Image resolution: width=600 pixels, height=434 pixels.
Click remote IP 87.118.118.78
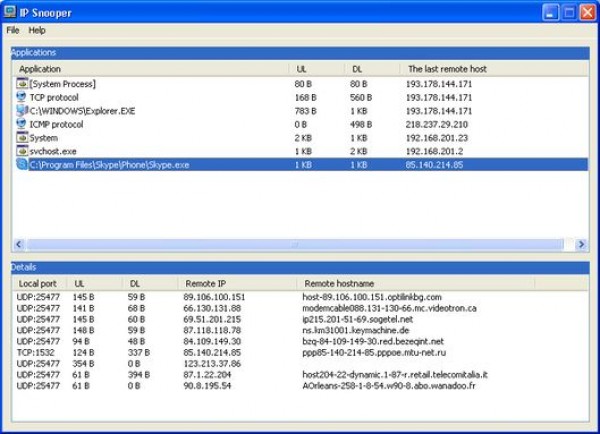pyautogui.click(x=212, y=330)
